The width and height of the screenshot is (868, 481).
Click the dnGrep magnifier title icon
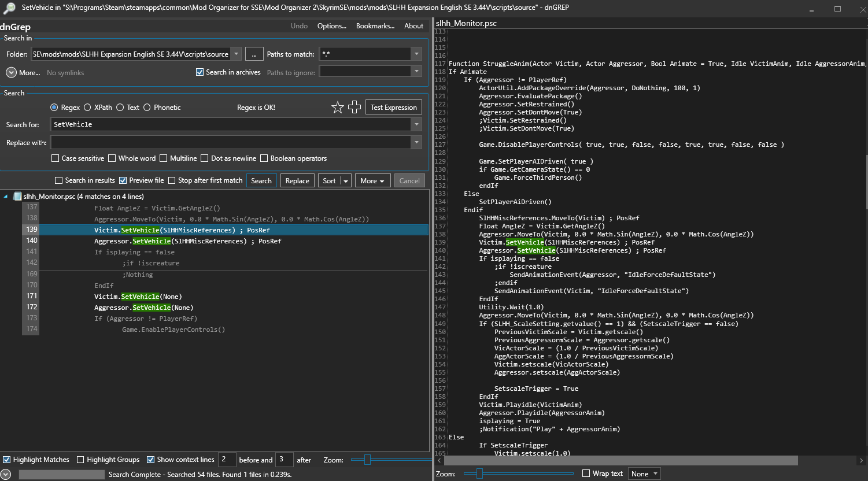(x=9, y=8)
